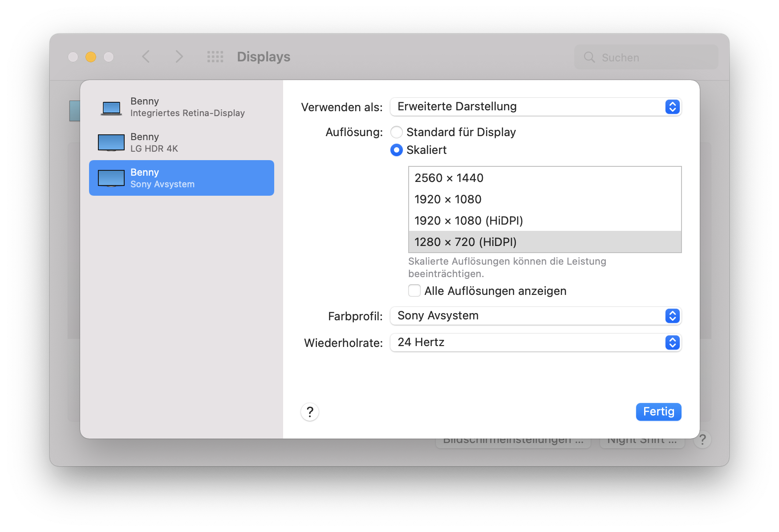Select the Standard für Display option
Image resolution: width=779 pixels, height=532 pixels.
click(x=396, y=133)
